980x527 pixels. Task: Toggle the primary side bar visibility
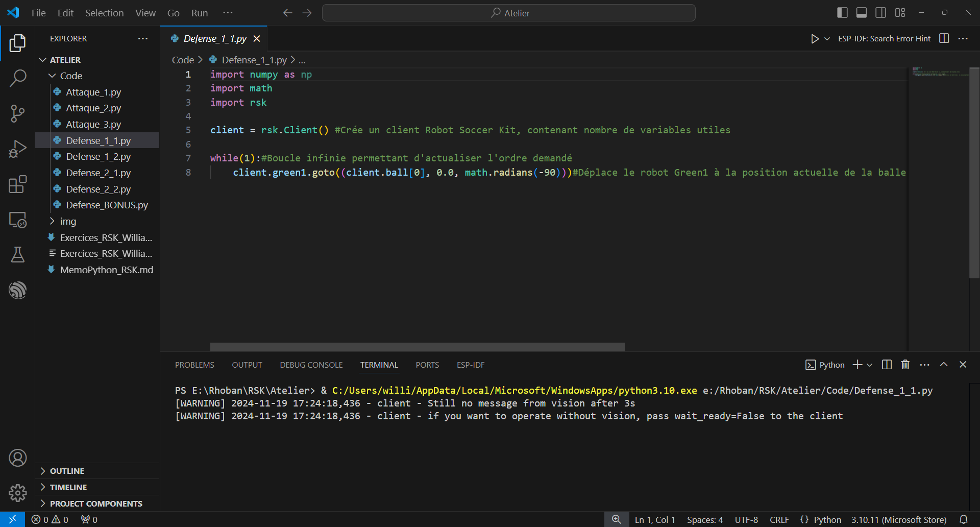pos(842,13)
